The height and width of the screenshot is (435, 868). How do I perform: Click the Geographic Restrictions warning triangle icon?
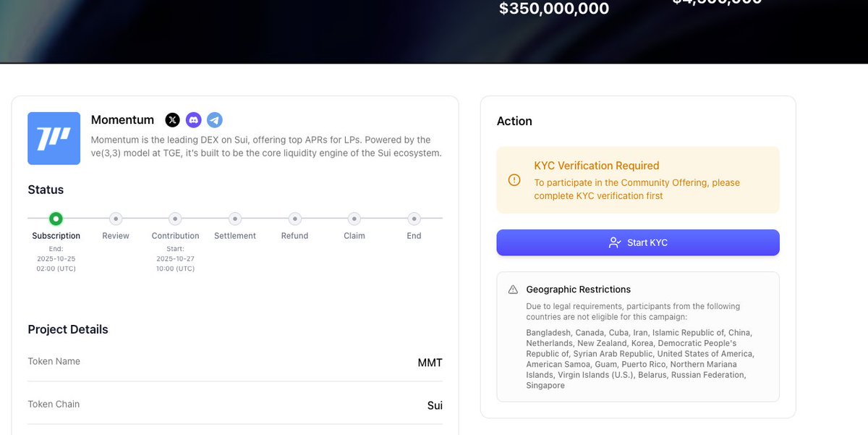pos(513,290)
